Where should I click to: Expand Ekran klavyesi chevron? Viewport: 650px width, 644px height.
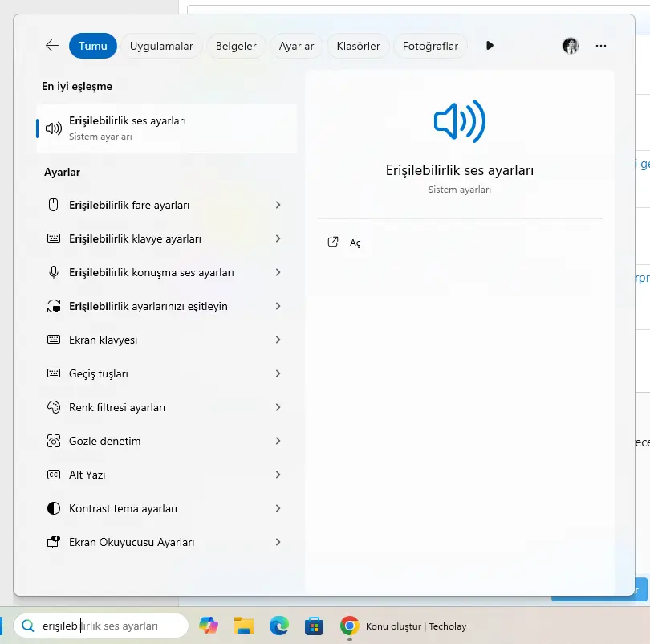[278, 340]
